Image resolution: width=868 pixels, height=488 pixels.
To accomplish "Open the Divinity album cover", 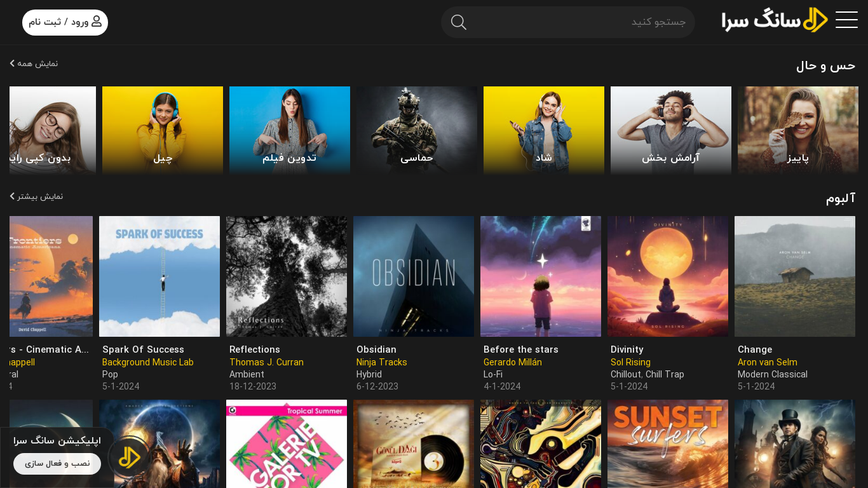I will (x=668, y=276).
